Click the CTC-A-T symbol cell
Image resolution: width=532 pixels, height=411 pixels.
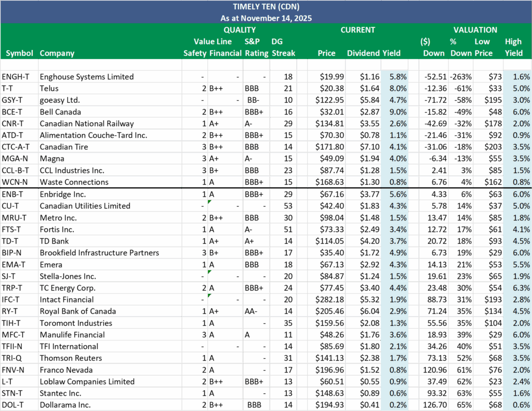point(19,147)
